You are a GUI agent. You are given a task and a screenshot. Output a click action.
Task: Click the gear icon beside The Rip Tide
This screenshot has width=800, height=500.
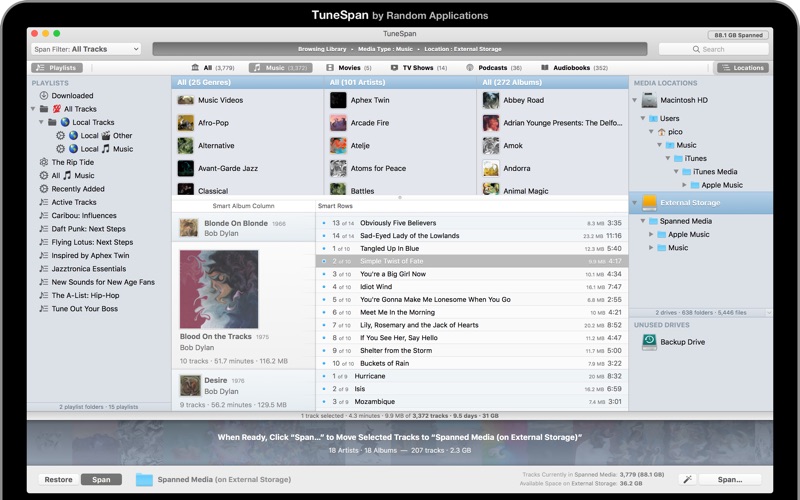(44, 162)
